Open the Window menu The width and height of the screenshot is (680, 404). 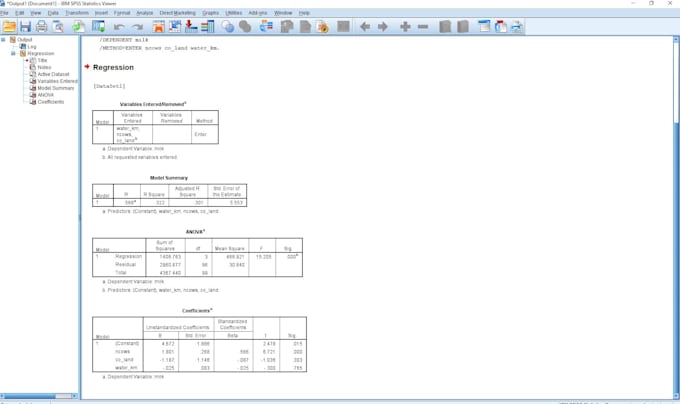pos(283,13)
